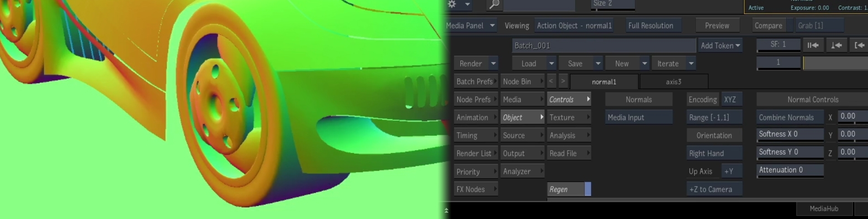Toggle Combine Normals
This screenshot has width=868, height=219.
(x=790, y=117)
